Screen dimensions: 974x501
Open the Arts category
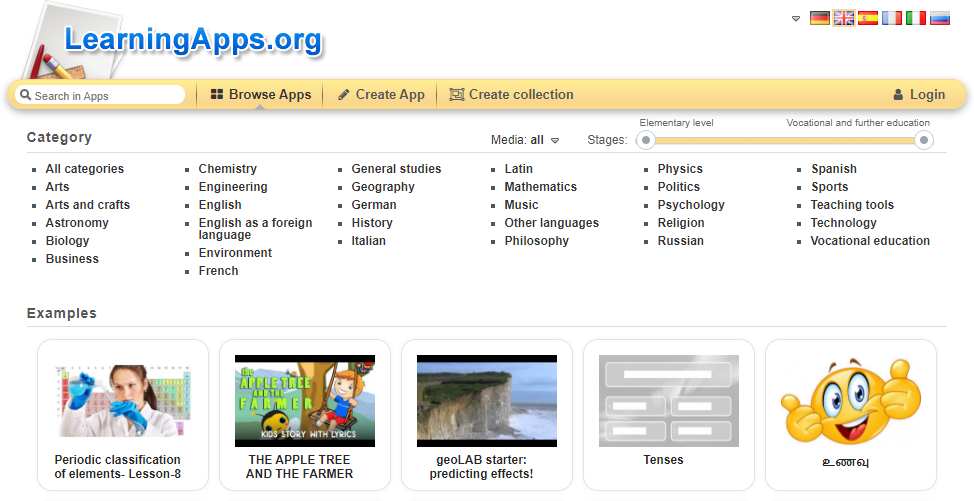click(x=57, y=187)
